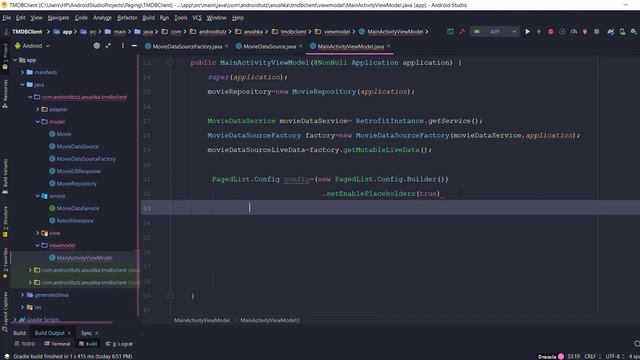Click the expand/collapse all icon in project panel

[108, 46]
